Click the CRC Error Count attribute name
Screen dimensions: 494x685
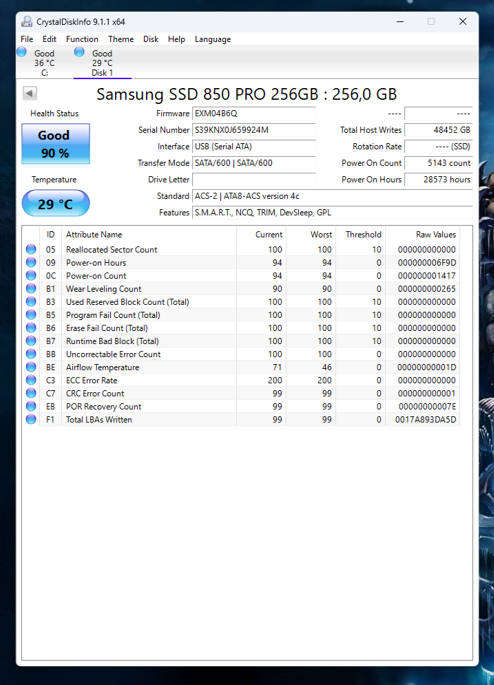tap(95, 394)
